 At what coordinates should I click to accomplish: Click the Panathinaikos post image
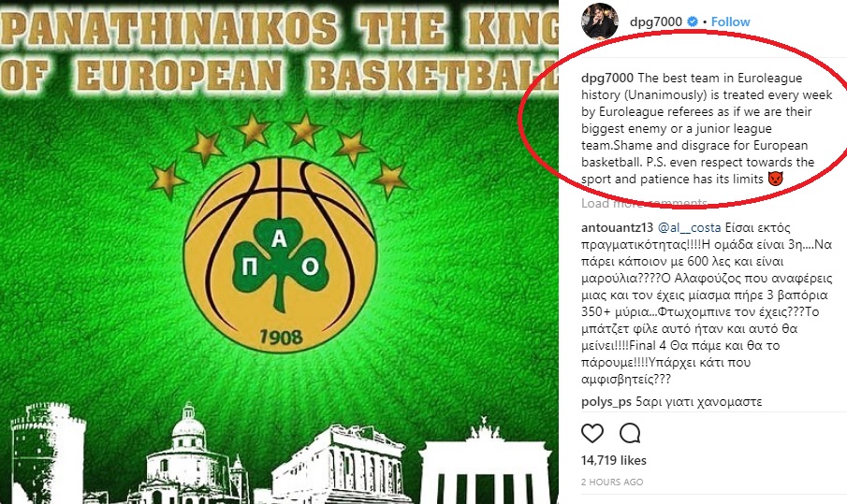click(279, 252)
